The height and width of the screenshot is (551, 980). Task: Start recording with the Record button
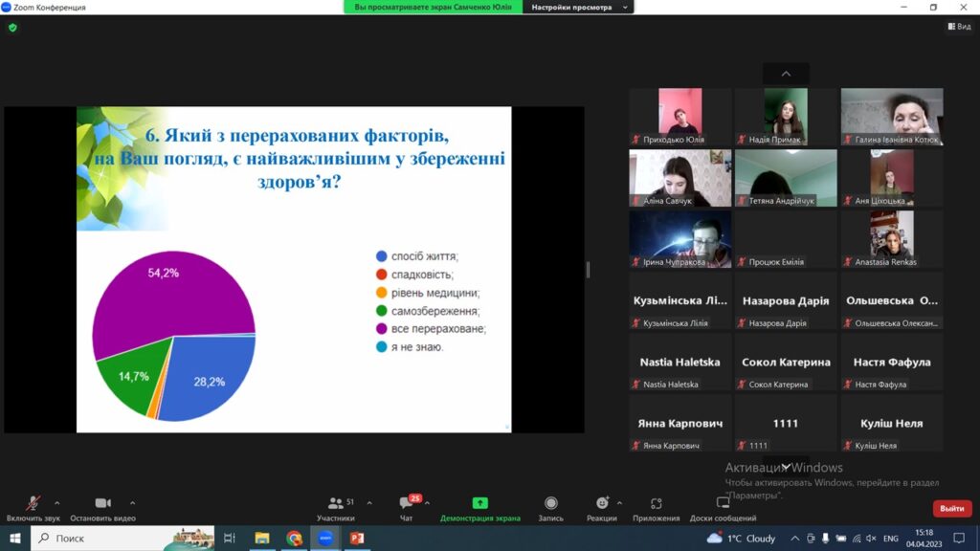coord(550,503)
